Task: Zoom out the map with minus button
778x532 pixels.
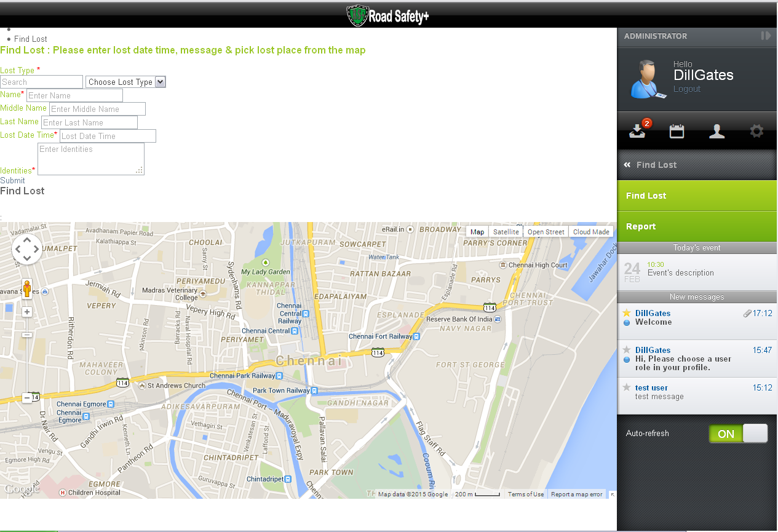Action: click(x=27, y=398)
